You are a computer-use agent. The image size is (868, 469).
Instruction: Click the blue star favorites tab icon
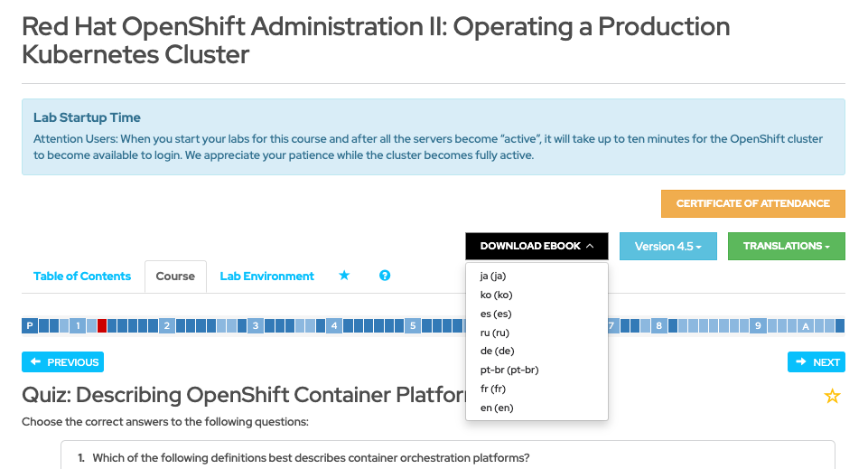click(x=344, y=276)
